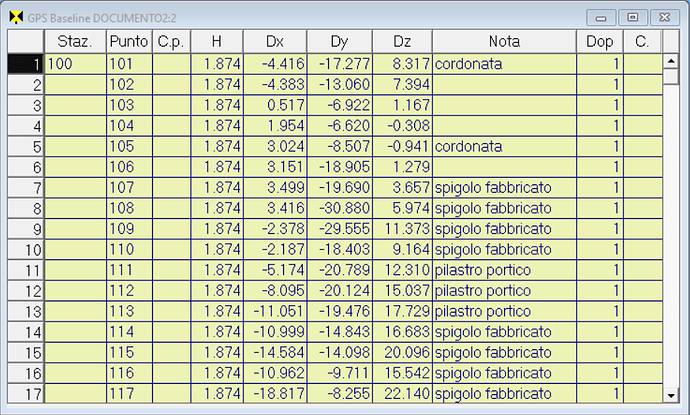Click Dx value -2.378
690x415 pixels.
[275, 229]
